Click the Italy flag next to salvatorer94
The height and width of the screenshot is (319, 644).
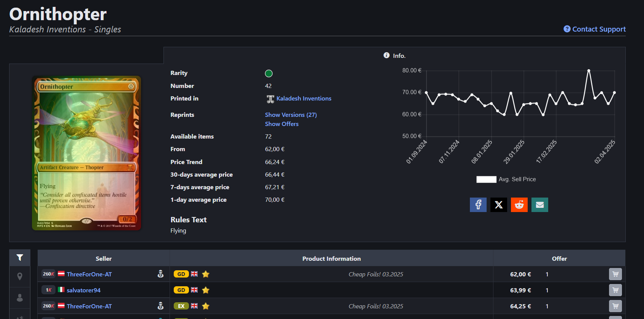pos(61,290)
